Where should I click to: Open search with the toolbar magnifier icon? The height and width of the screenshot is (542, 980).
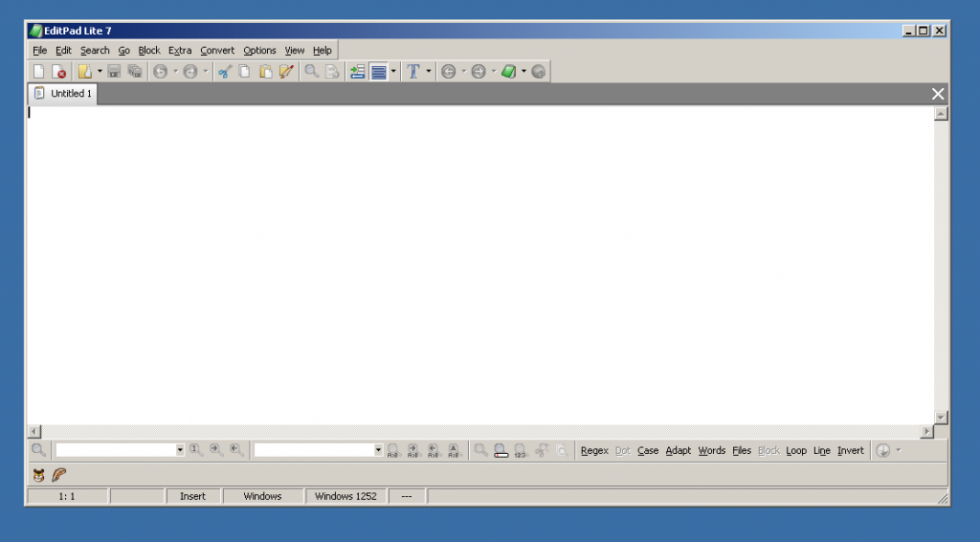[x=311, y=72]
